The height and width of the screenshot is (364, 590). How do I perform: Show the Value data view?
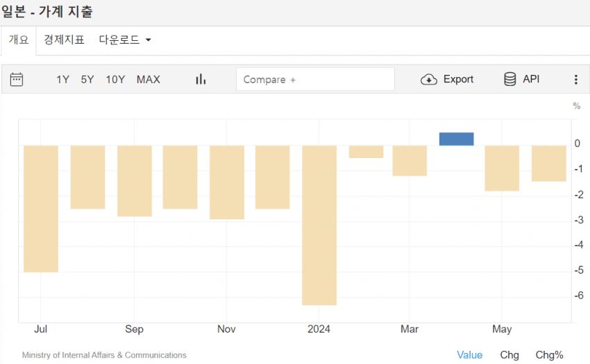coord(469,354)
